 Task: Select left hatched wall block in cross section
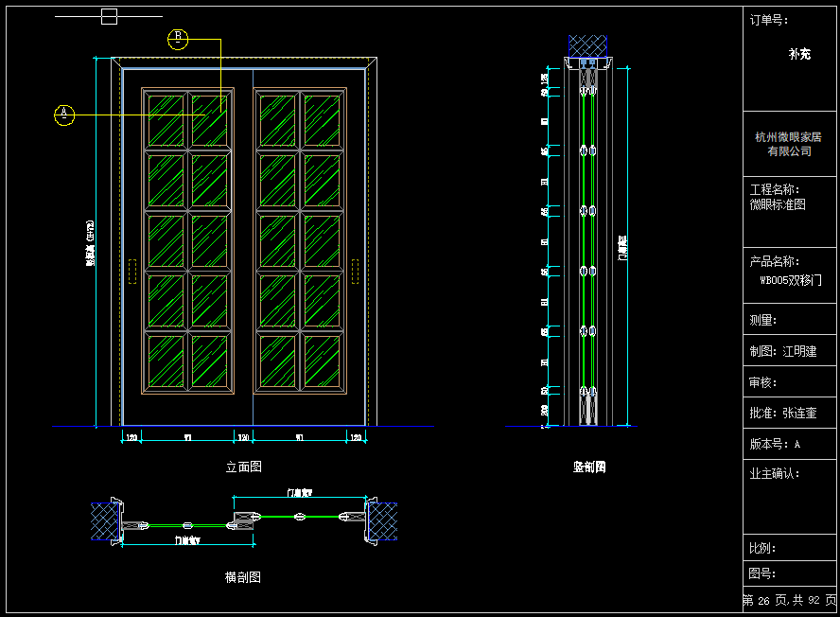(102, 520)
